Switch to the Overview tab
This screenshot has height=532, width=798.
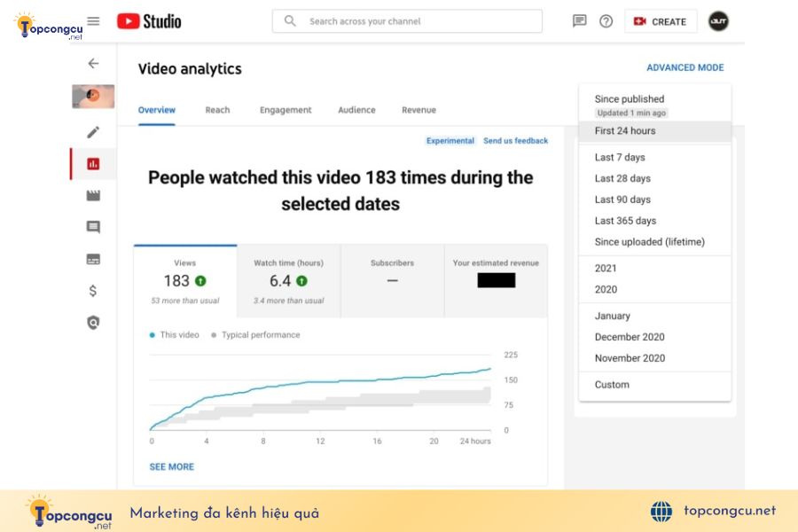(156, 110)
